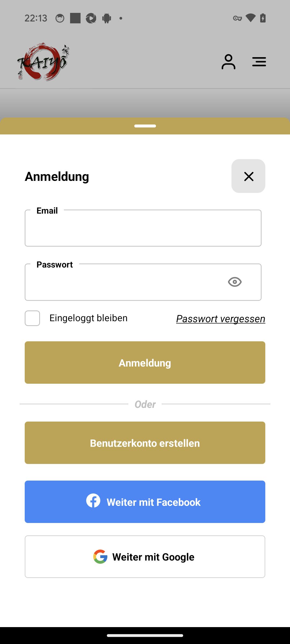Screen dimensions: 290x644
Task: Enable the Eingeloggt bleiben checkbox
Action: pyautogui.click(x=32, y=318)
